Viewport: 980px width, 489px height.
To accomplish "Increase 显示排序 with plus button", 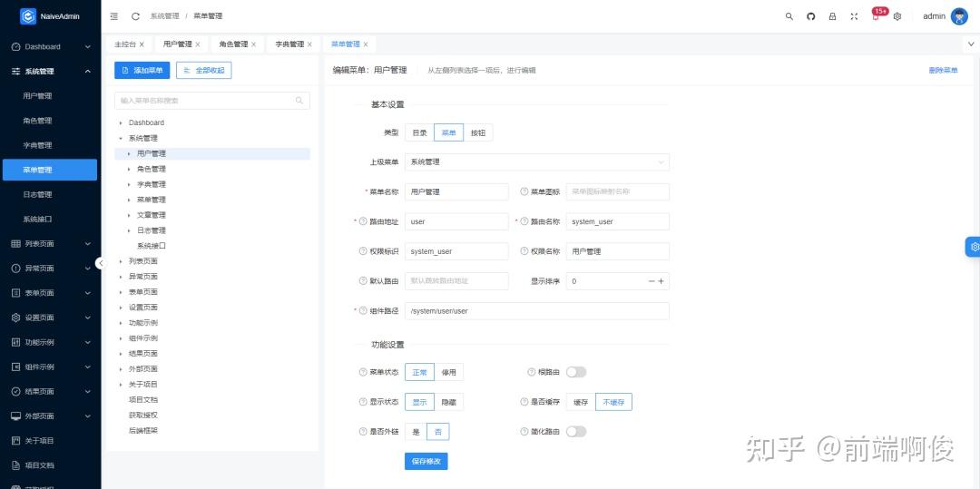I will click(661, 281).
